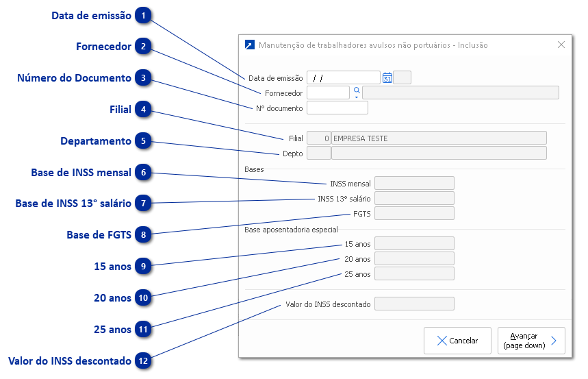Click the Fornecedor name display field
This screenshot has height=379, width=588.
[461, 93]
